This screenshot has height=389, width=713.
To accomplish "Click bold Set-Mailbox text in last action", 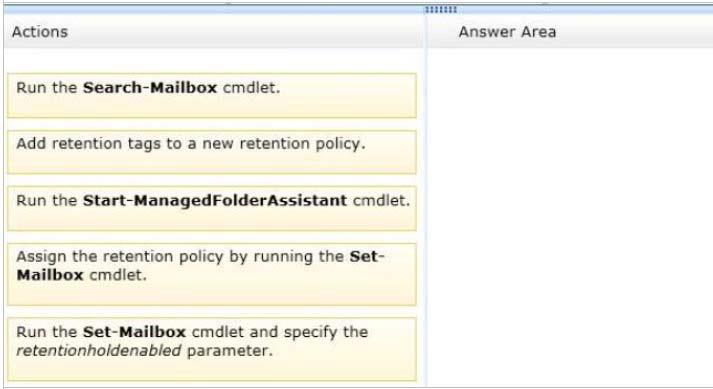I will coord(135,332).
